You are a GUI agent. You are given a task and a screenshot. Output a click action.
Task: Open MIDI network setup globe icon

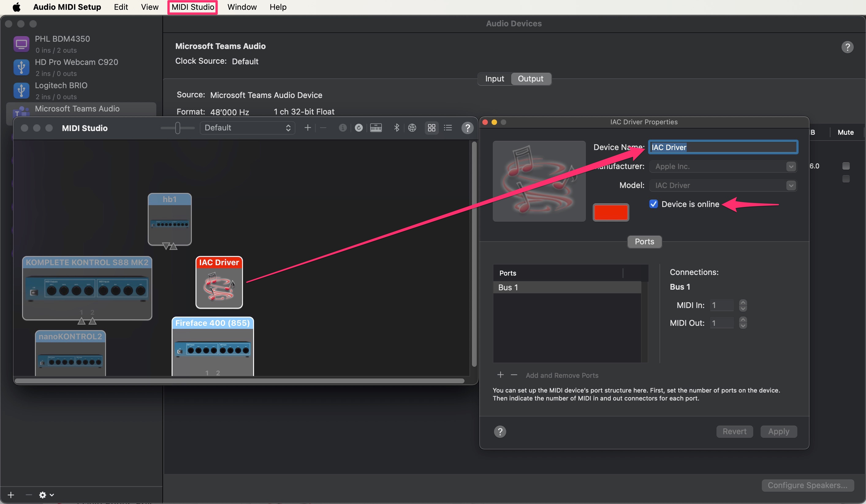(412, 128)
